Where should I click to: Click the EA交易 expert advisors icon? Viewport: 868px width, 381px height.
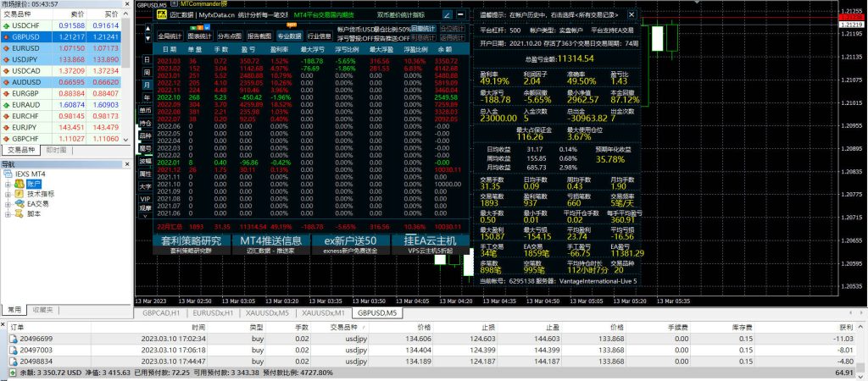19,203
